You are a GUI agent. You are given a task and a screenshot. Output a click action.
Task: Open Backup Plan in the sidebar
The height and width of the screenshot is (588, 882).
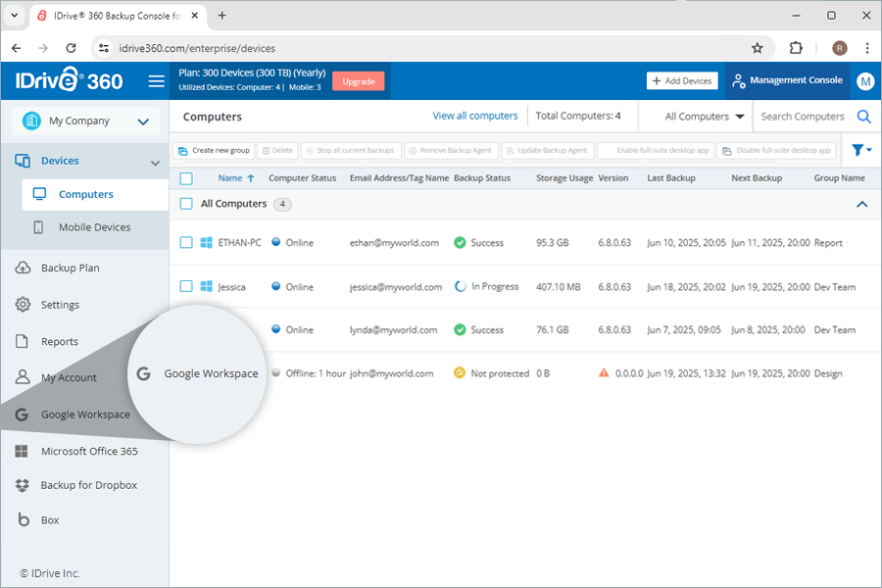tap(70, 268)
